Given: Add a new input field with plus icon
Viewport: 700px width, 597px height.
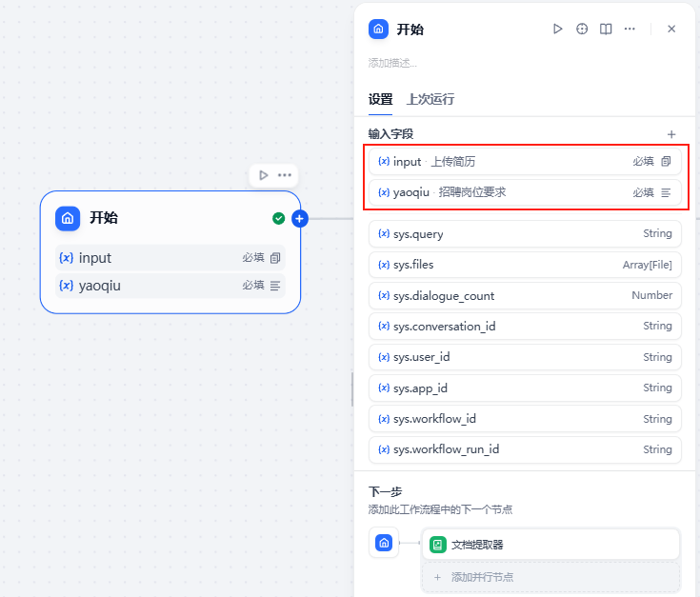Looking at the screenshot, I should coord(671,134).
